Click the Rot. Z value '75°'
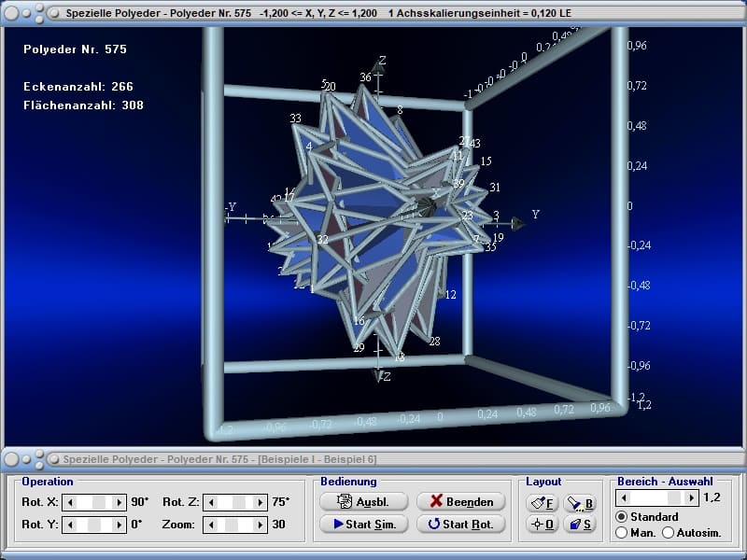 pos(281,502)
